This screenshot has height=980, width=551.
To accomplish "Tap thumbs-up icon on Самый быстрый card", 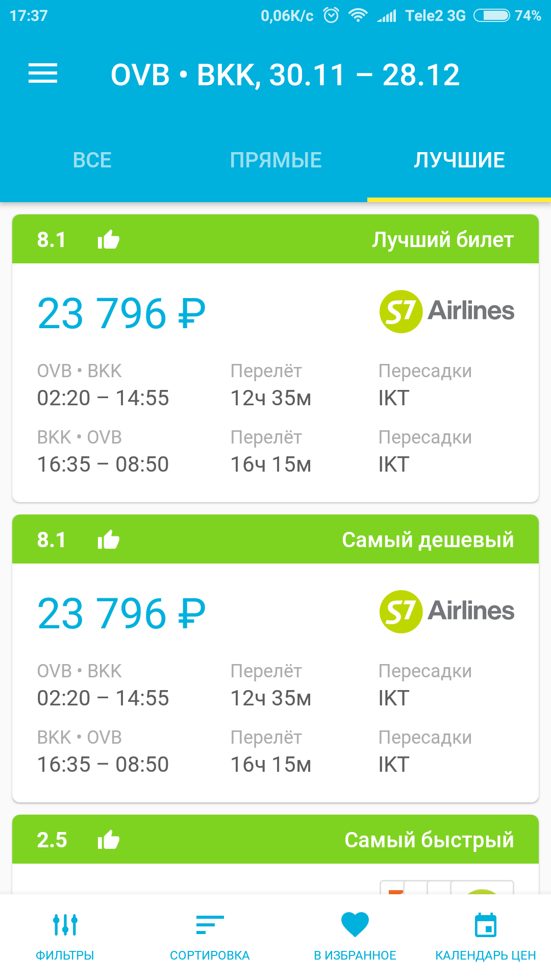I will pyautogui.click(x=108, y=839).
